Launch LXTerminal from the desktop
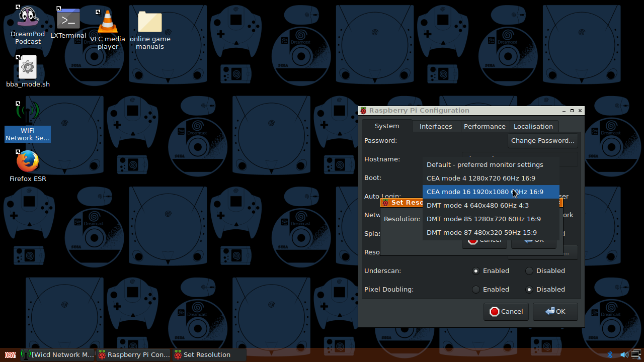644x362 pixels. 68,23
